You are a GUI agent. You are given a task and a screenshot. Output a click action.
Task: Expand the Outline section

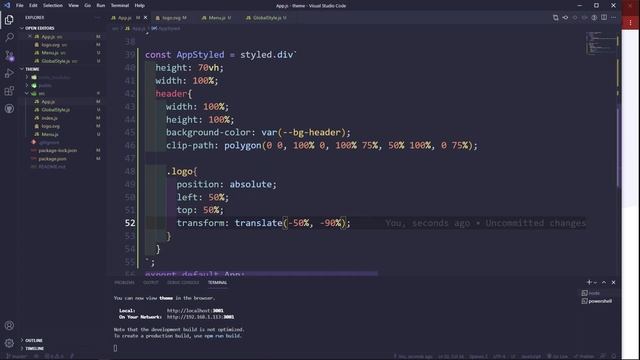point(33,340)
